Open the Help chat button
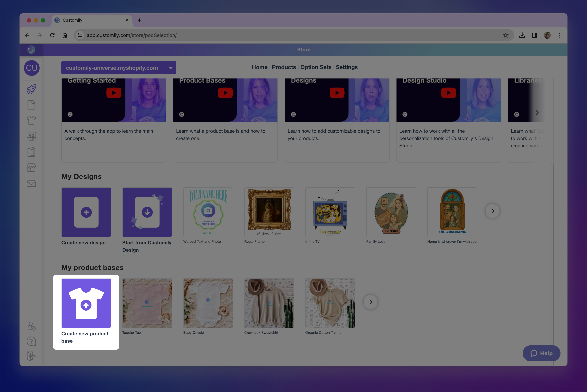The width and height of the screenshot is (587, 392). 541,353
